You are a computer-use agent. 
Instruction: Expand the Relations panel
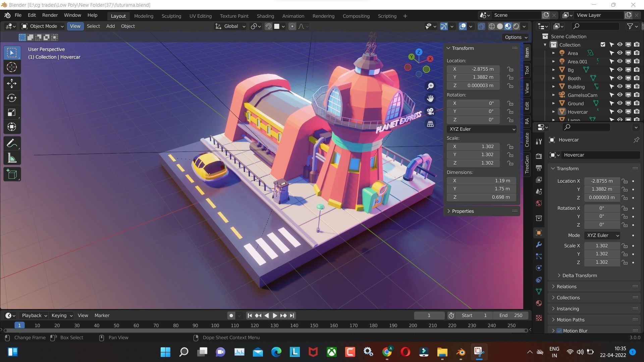coord(567,287)
